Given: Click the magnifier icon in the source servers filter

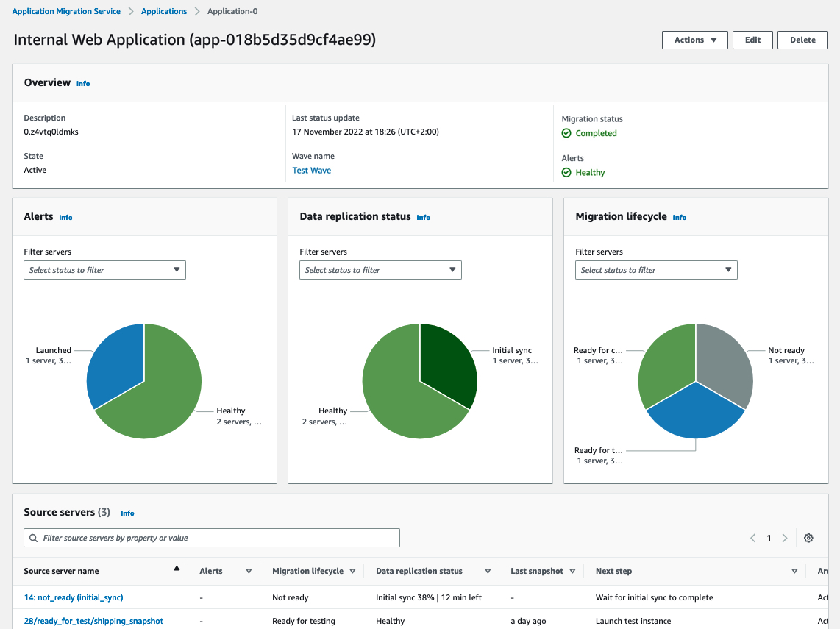Looking at the screenshot, I should pyautogui.click(x=34, y=538).
